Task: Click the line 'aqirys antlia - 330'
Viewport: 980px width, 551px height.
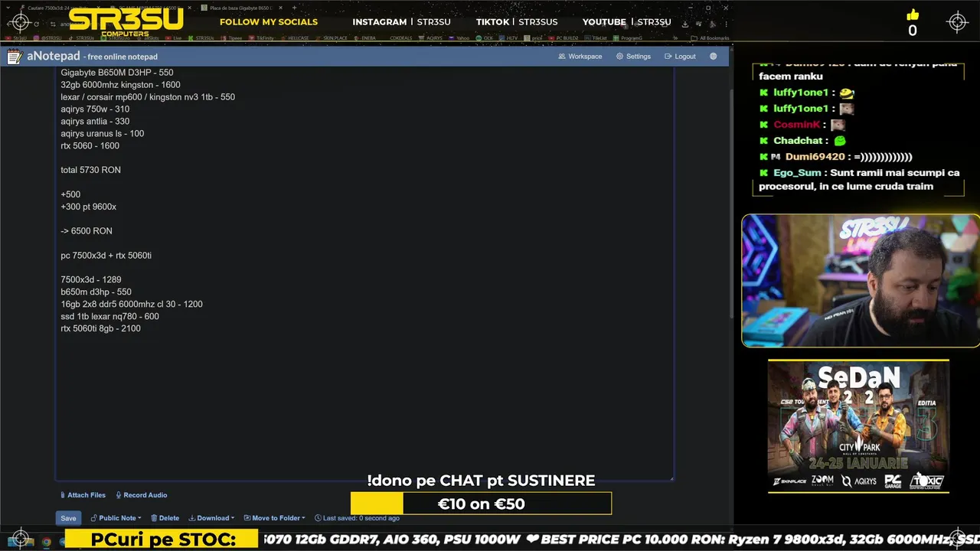Action: [95, 122]
